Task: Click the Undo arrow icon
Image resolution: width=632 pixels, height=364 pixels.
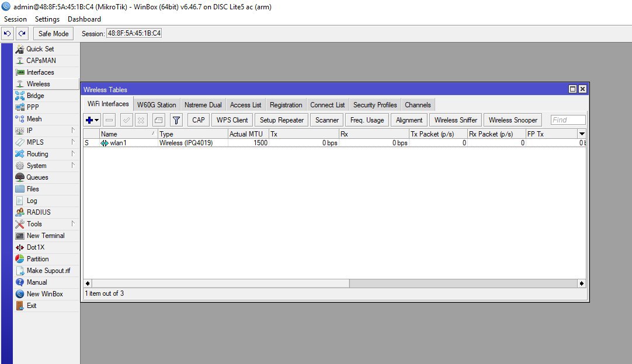Action: (x=7, y=33)
